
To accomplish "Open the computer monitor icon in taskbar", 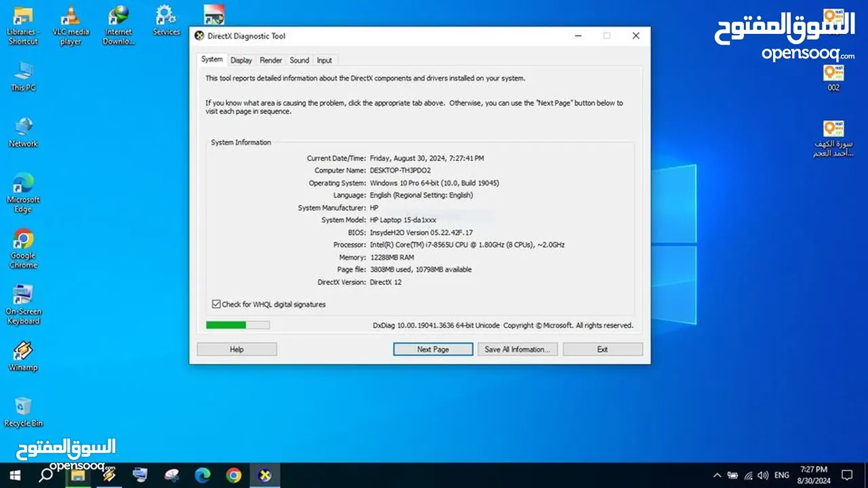I will point(140,475).
